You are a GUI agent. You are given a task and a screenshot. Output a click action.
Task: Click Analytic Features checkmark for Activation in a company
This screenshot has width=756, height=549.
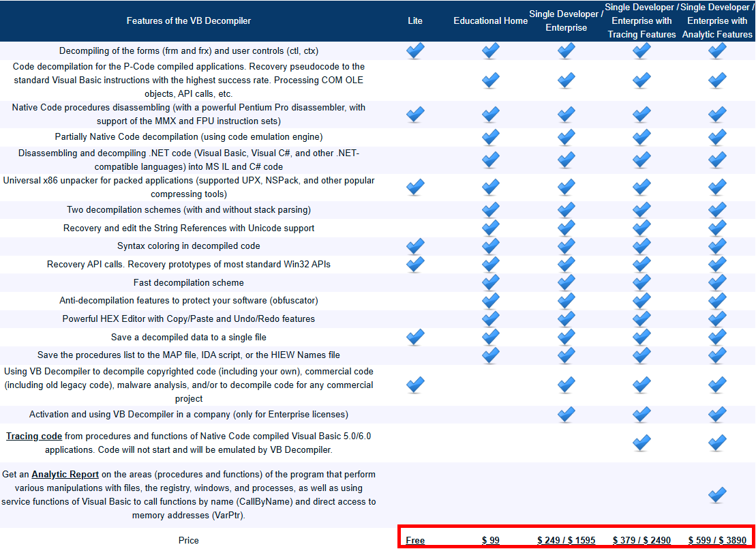coord(717,415)
